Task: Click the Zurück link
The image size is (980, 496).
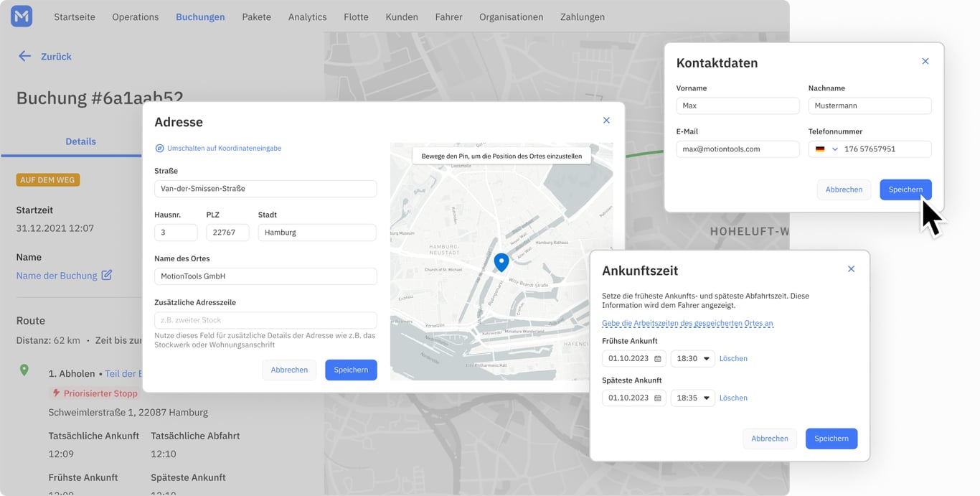Action: coord(56,56)
